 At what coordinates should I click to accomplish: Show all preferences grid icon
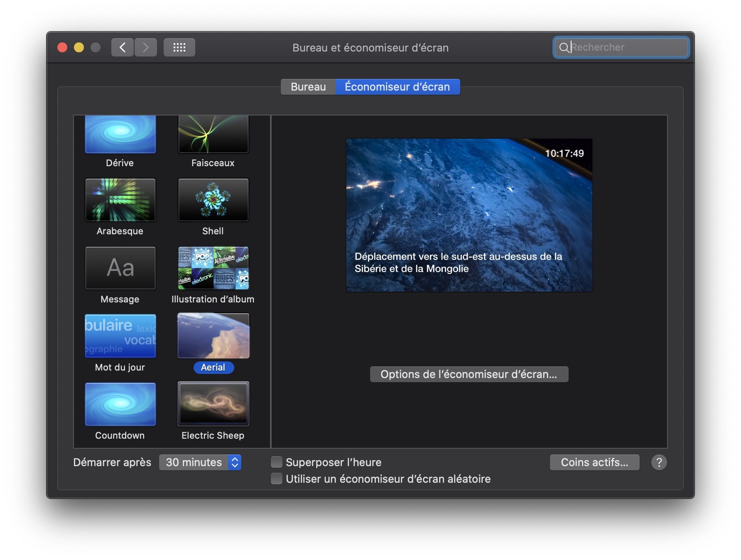coord(179,47)
